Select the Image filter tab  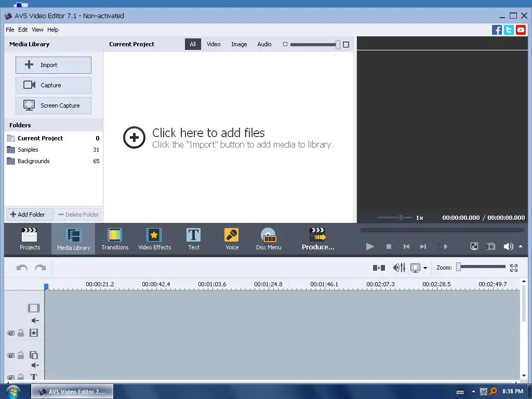click(239, 44)
